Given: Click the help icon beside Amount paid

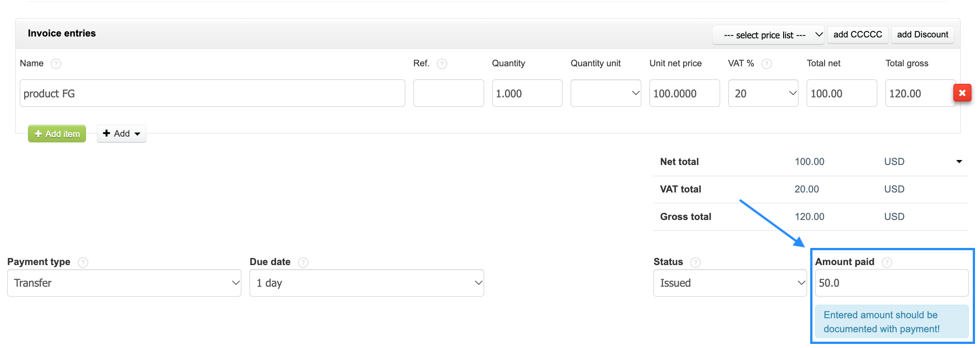Looking at the screenshot, I should pyautogui.click(x=887, y=262).
